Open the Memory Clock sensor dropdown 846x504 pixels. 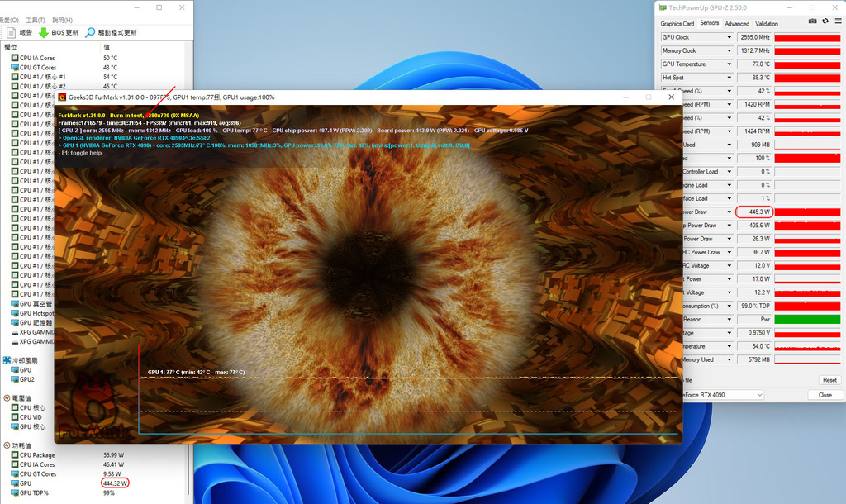[x=729, y=50]
